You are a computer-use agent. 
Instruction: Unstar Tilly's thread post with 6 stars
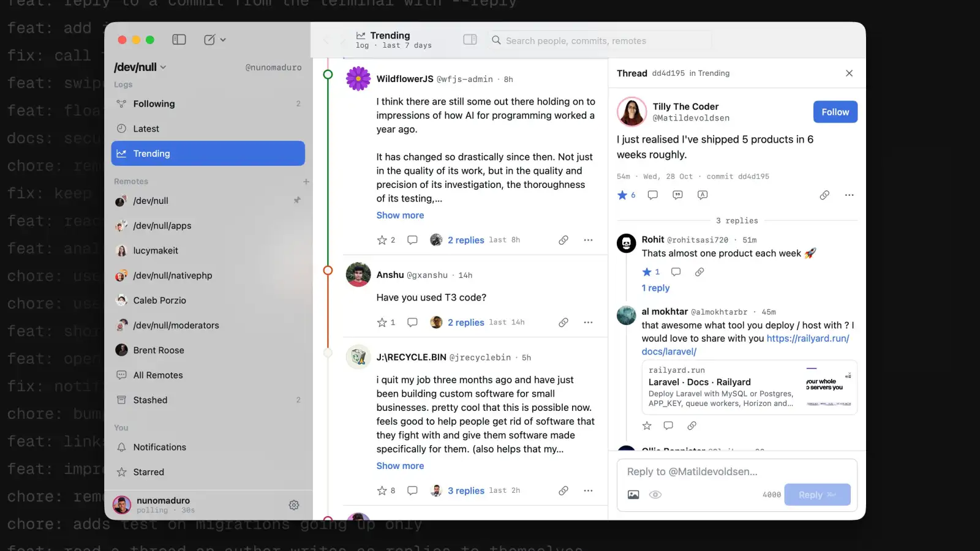coord(622,195)
